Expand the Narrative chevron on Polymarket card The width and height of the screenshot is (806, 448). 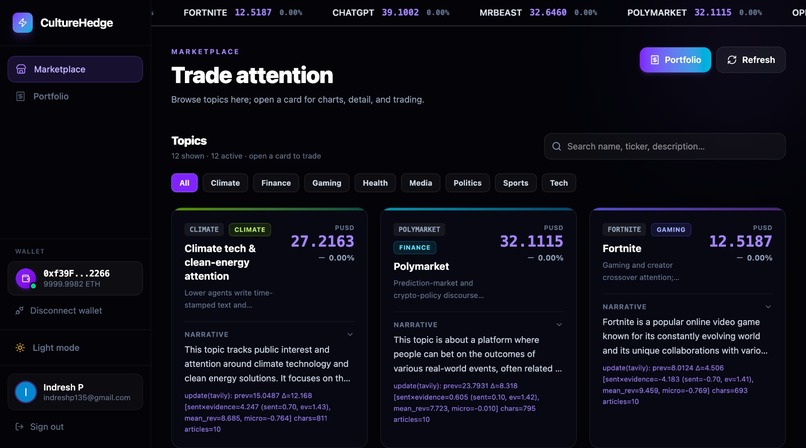click(559, 325)
